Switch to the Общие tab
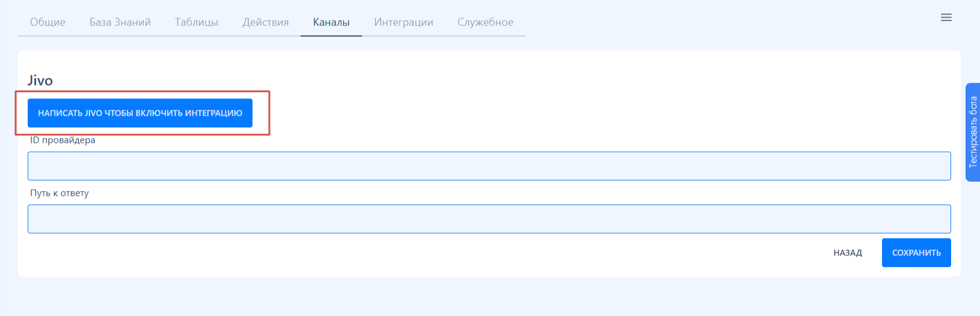The height and width of the screenshot is (316, 980). pos(47,22)
